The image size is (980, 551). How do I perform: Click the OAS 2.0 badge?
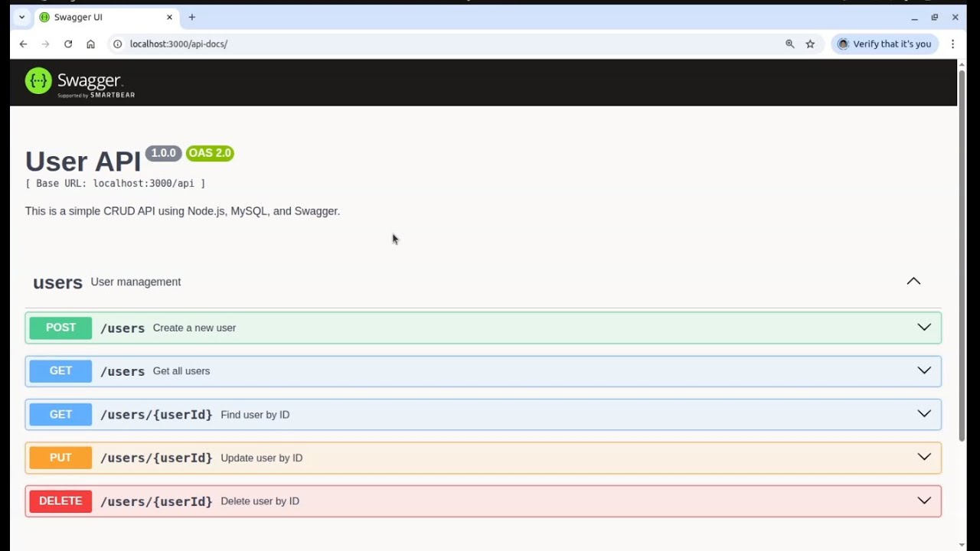pyautogui.click(x=210, y=153)
